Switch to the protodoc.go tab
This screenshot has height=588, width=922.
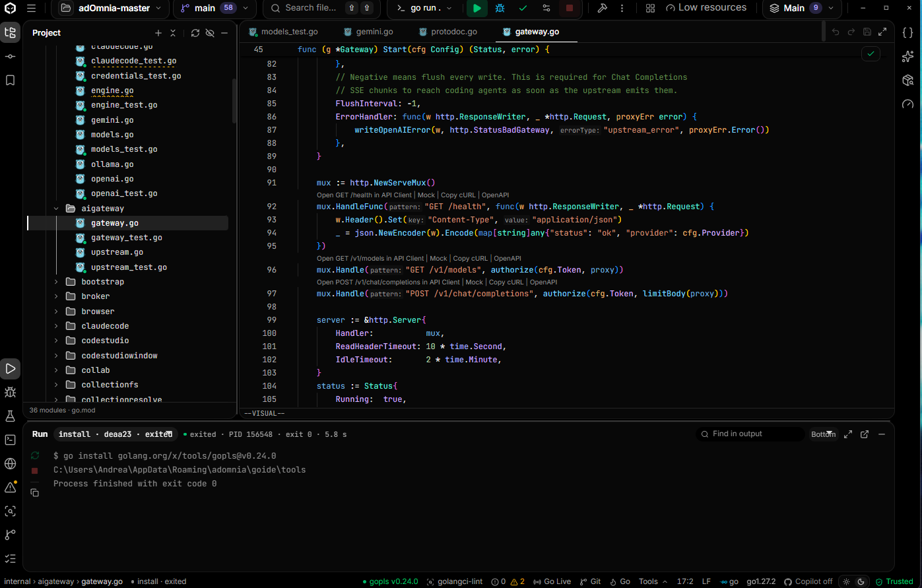pyautogui.click(x=447, y=32)
